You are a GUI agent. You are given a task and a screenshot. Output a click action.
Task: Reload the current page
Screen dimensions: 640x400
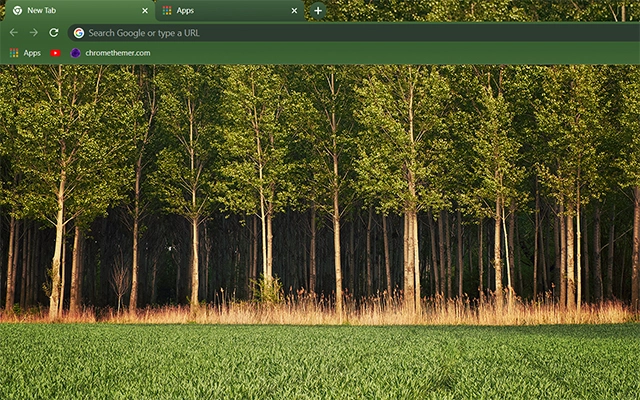pos(53,33)
